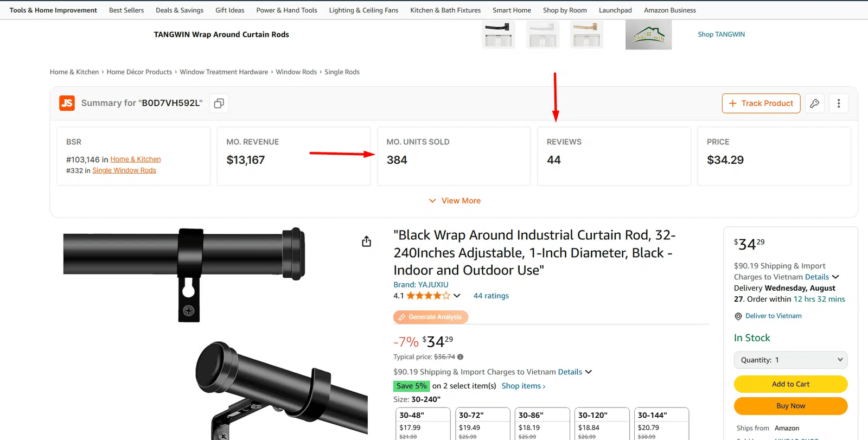Open the Quantity dropdown
This screenshot has width=868, height=440.
[790, 360]
